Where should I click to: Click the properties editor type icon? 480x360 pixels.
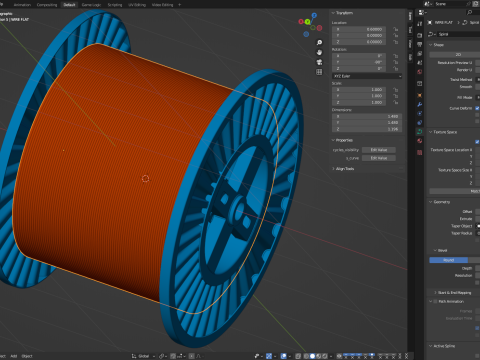pos(422,12)
